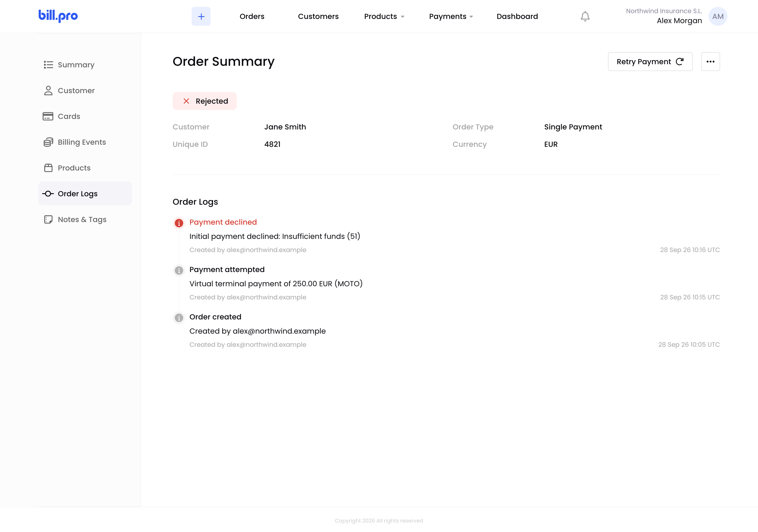Click the Payment declined log title
758x532 pixels.
click(223, 222)
